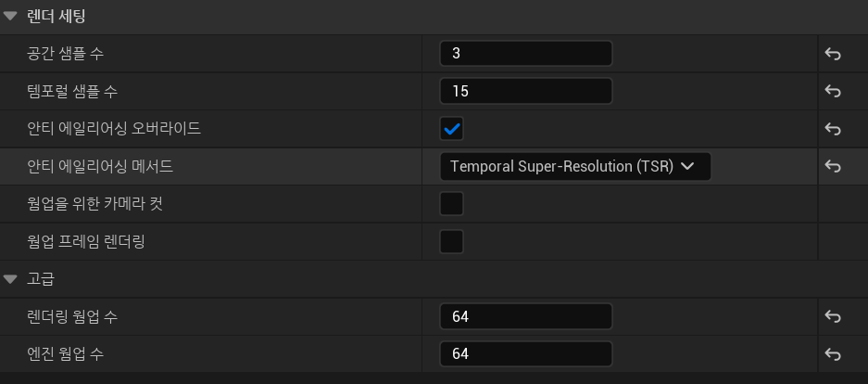Reset 렌더링 웜업 수 to default

832,317
